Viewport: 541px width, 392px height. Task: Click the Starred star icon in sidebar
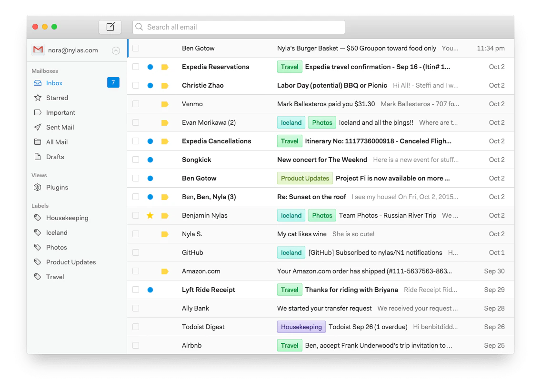(38, 98)
